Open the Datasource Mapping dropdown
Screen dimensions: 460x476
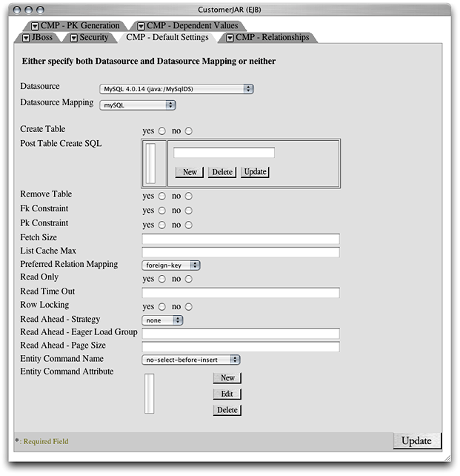point(138,105)
